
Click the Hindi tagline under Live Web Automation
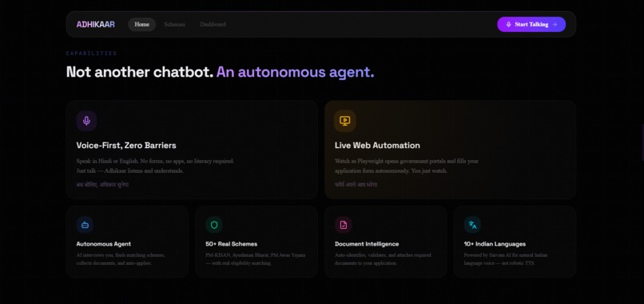(356, 185)
